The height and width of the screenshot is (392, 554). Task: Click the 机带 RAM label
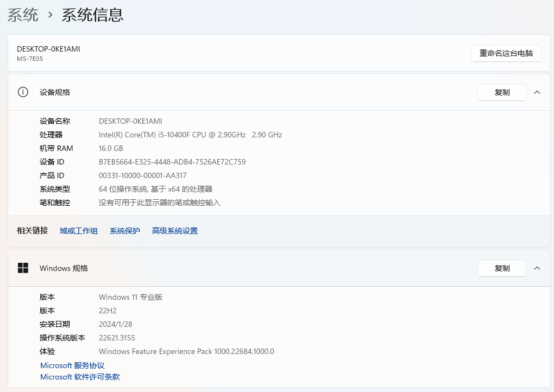(56, 148)
